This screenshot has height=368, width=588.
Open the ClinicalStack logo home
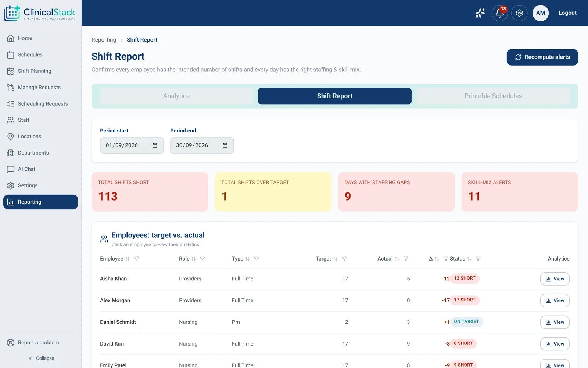coord(40,13)
